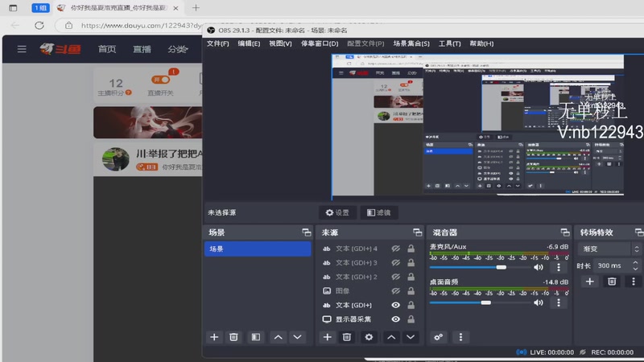Open transition three-dot properties menu
This screenshot has height=362, width=644.
(634, 282)
